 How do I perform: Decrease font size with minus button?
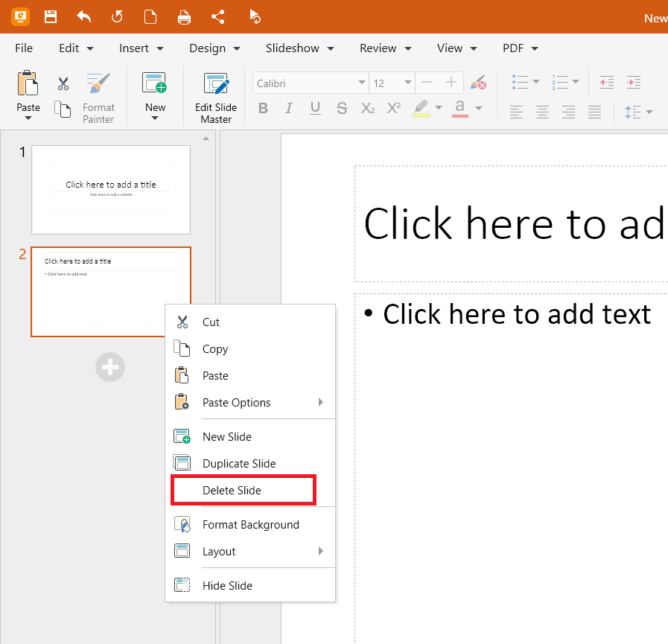[427, 82]
